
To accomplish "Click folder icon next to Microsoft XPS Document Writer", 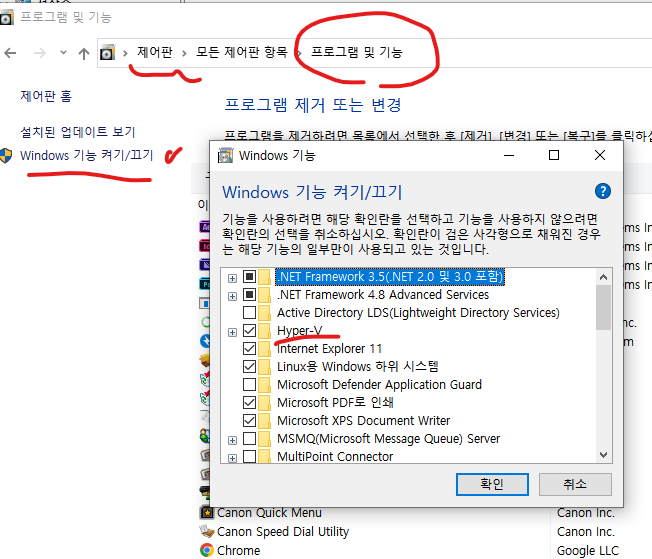I will pyautogui.click(x=264, y=420).
